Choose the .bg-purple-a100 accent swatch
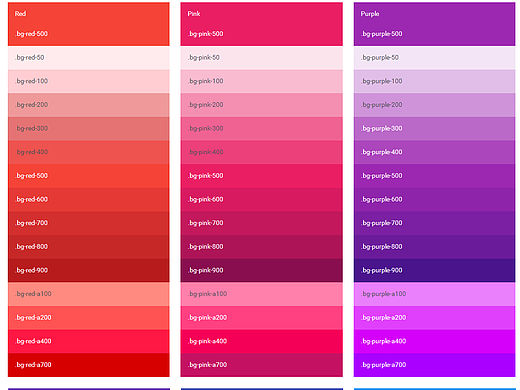Image resolution: width=520 pixels, height=390 pixels. (x=434, y=294)
